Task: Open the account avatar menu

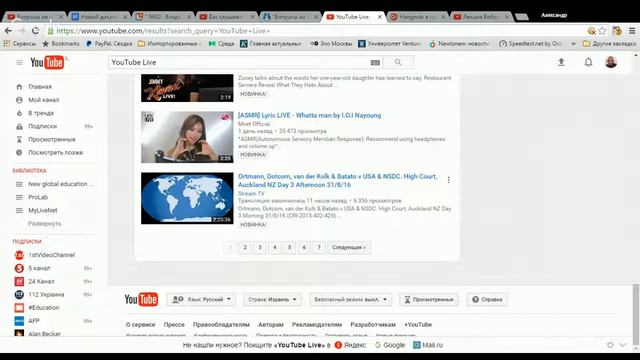Action: coord(611,62)
